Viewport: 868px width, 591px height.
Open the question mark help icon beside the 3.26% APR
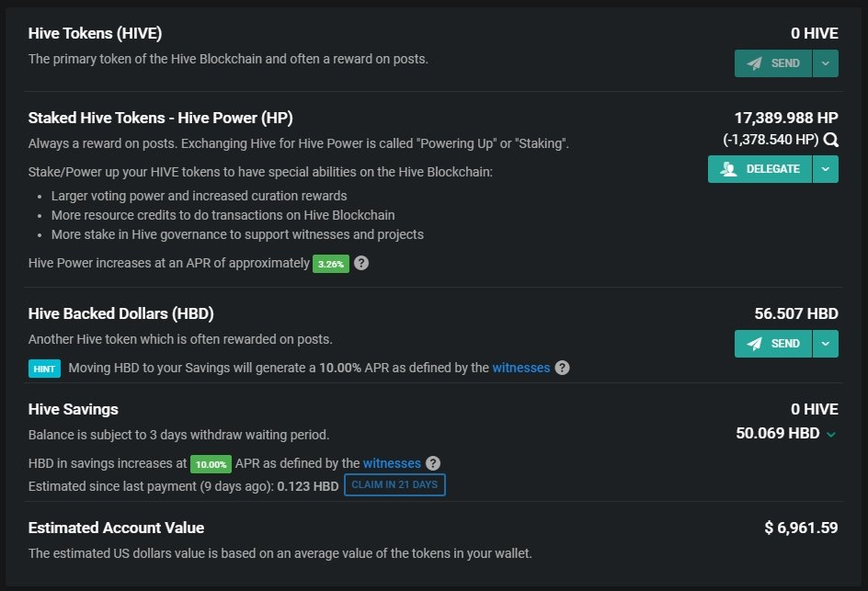361,263
